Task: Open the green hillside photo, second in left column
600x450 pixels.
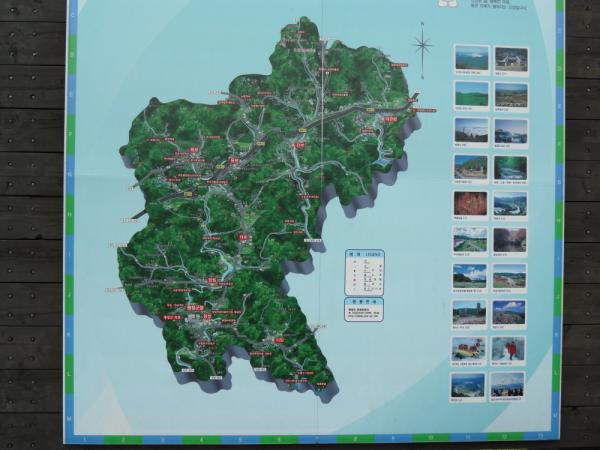Action: click(x=471, y=94)
